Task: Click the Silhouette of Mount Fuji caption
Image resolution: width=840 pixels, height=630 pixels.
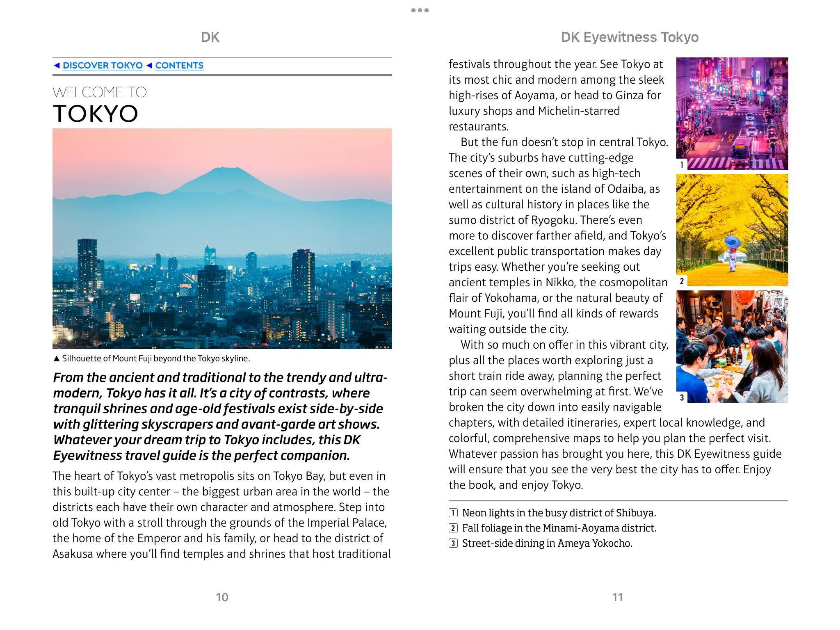Action: (x=155, y=358)
